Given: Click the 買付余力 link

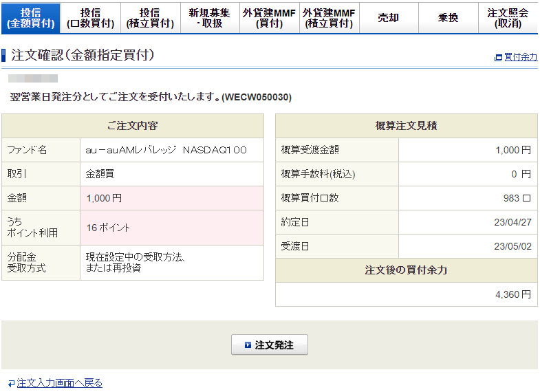Looking at the screenshot, I should (x=520, y=58).
